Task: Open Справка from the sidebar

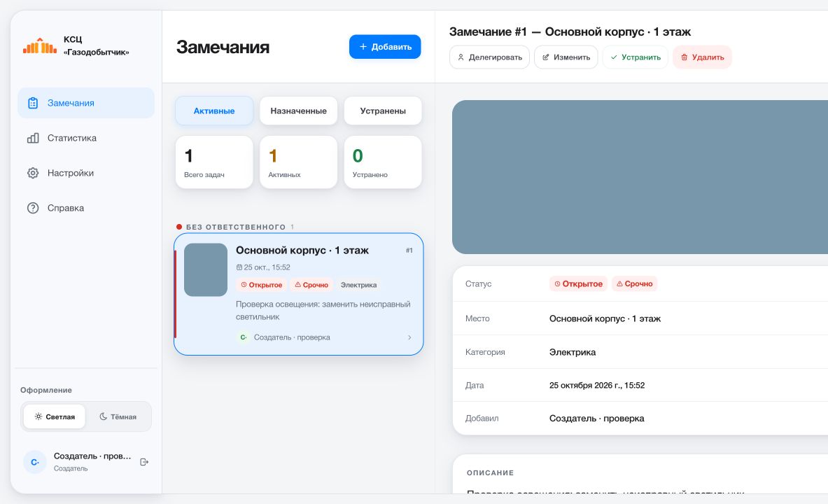Action: click(x=86, y=208)
